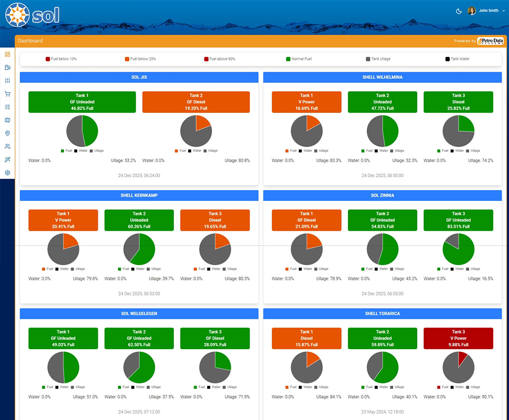Select Shell Wilhelmina Tank 3 Diesel 25.82% card
This screenshot has width=509, height=420.
(x=458, y=102)
